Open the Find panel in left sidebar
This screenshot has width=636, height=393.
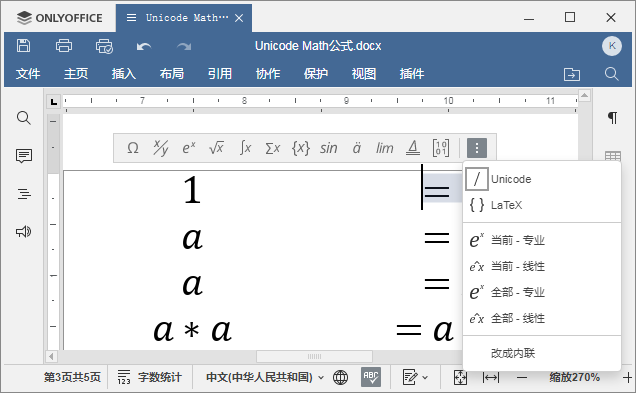[24, 118]
